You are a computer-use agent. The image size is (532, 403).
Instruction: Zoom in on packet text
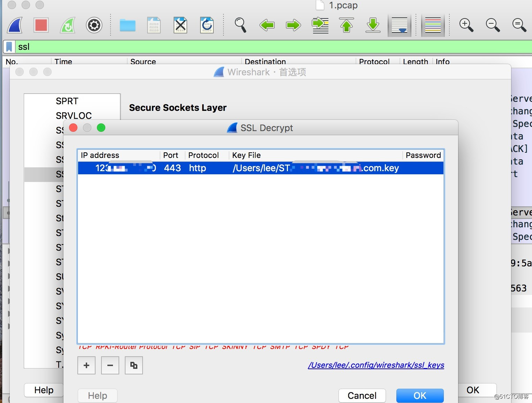pos(466,25)
